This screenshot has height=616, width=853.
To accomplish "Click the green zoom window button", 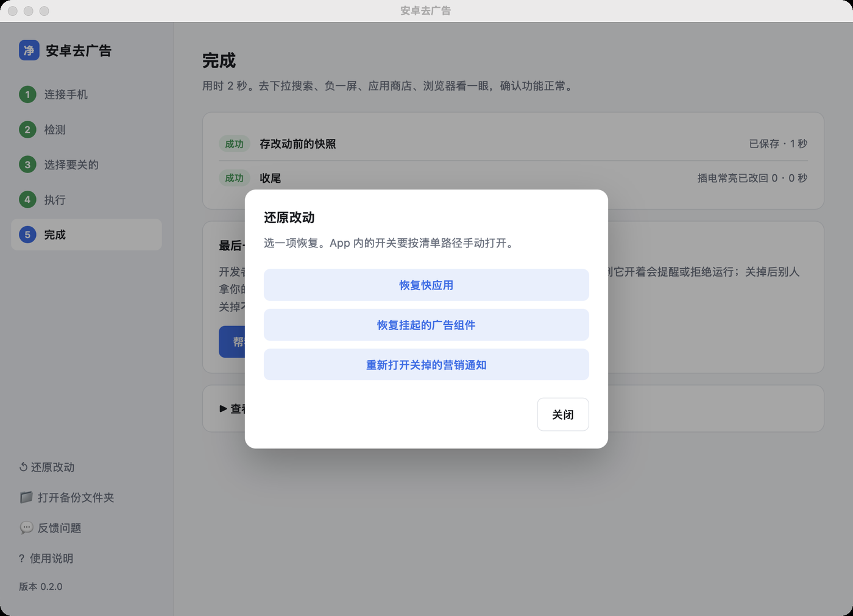I will 44,11.
